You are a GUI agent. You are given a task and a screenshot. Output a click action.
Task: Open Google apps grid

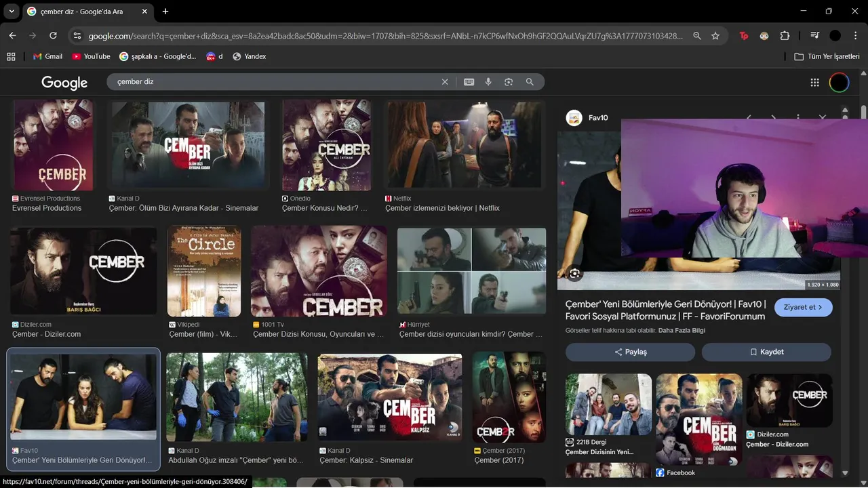[814, 83]
